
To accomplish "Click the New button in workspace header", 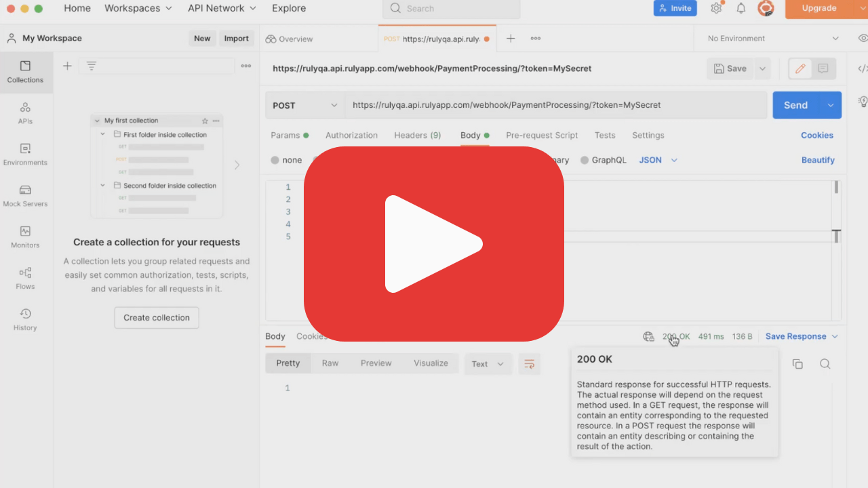I will [x=202, y=39].
